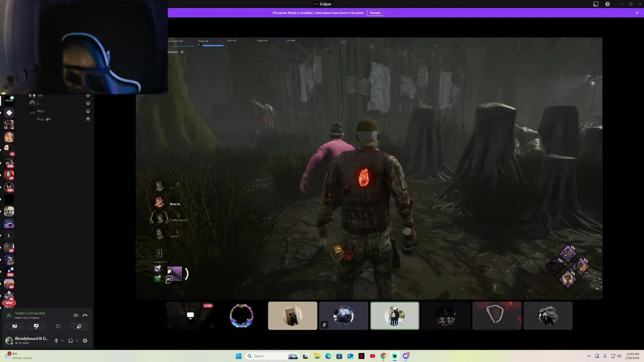Open the Discord inbox icon in title bar
Image resolution: width=644 pixels, height=362 pixels.
[x=596, y=4]
